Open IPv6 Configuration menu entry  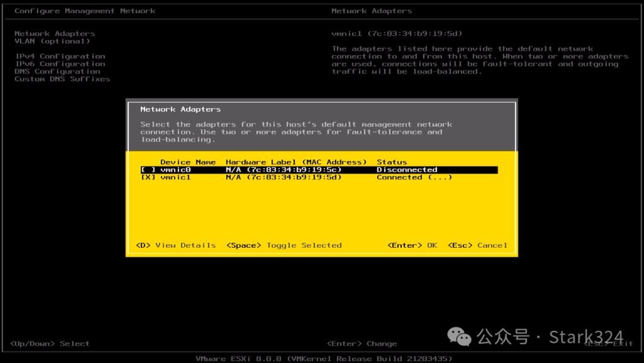click(60, 64)
